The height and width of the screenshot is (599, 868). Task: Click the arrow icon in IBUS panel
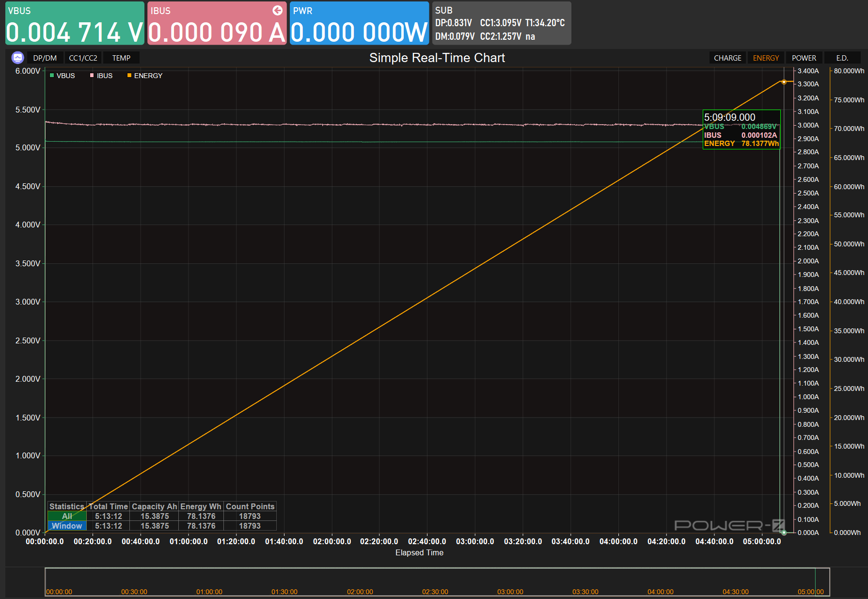pos(278,11)
